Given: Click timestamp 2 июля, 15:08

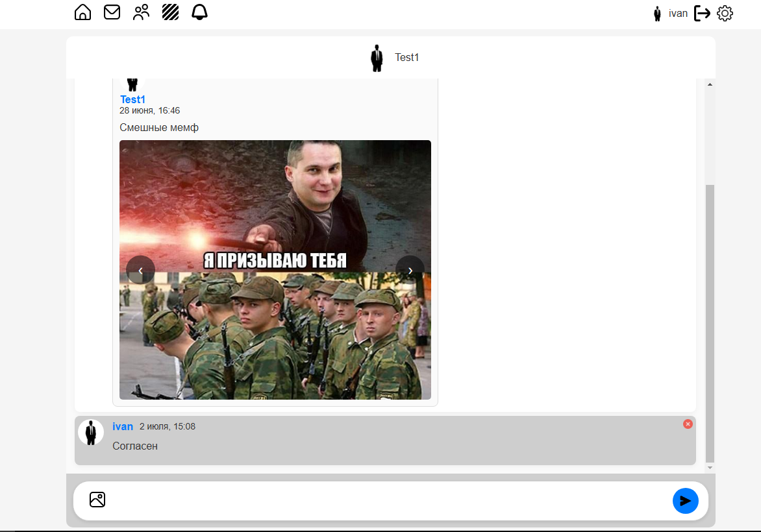Looking at the screenshot, I should 168,426.
